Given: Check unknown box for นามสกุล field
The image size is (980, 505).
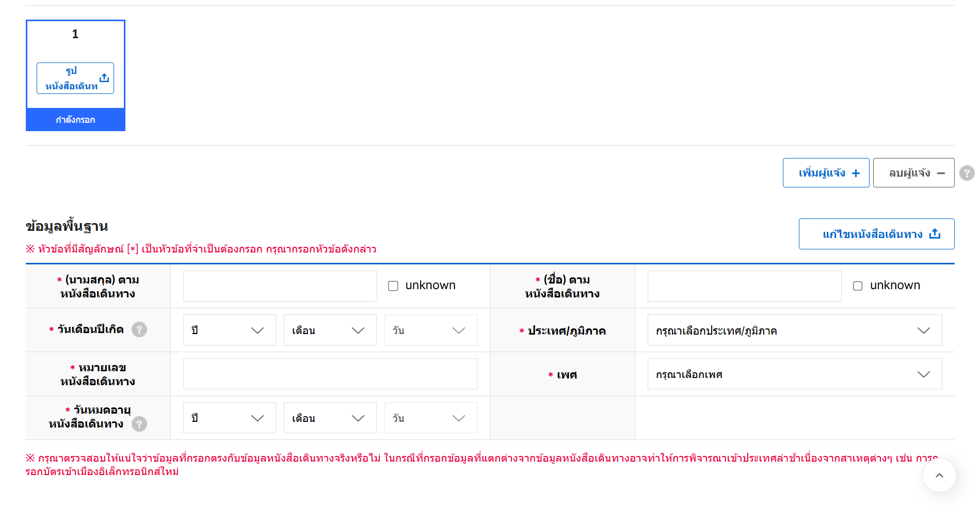Looking at the screenshot, I should click(x=393, y=286).
